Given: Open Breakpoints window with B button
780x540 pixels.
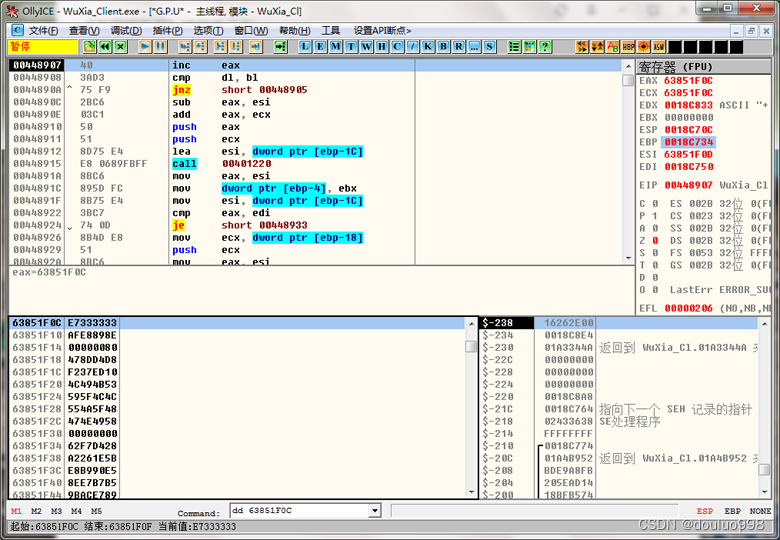Looking at the screenshot, I should click(443, 47).
